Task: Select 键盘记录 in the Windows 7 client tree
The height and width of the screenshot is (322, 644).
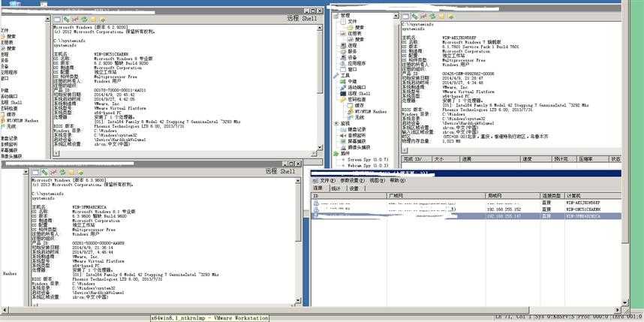Action: pos(357,129)
